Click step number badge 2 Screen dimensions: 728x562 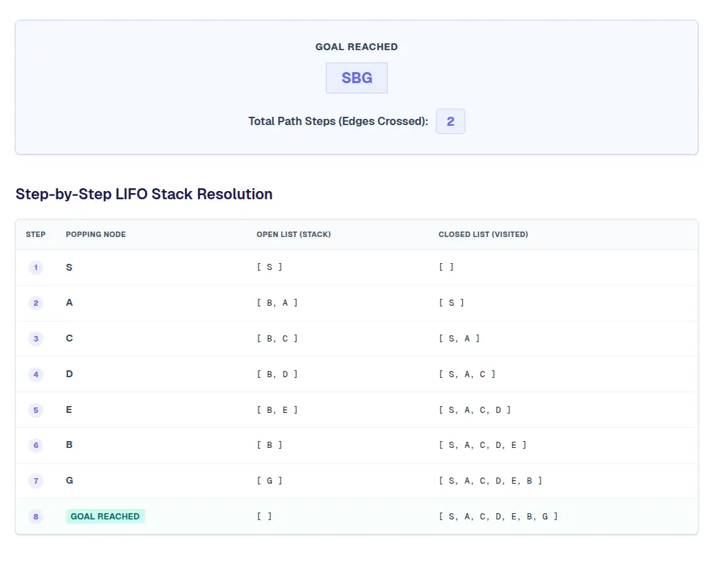point(36,303)
